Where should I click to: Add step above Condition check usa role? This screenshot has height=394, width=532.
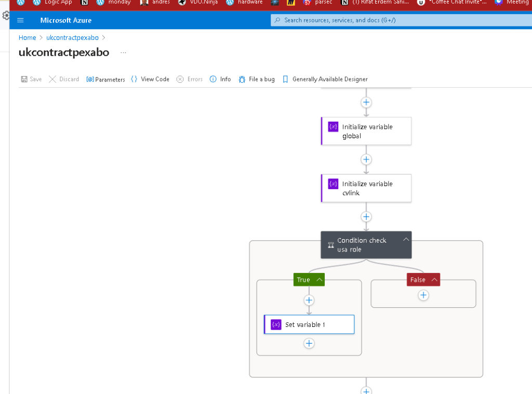pyautogui.click(x=366, y=217)
